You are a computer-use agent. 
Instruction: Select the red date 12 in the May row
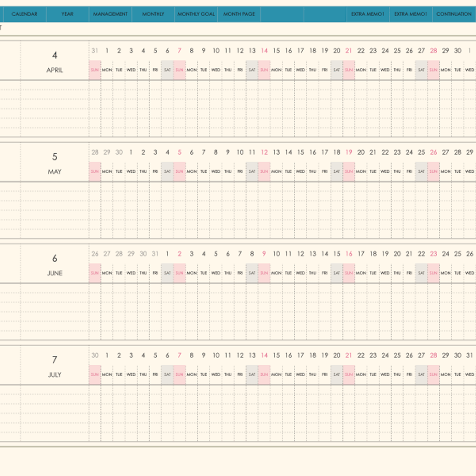[264, 153]
